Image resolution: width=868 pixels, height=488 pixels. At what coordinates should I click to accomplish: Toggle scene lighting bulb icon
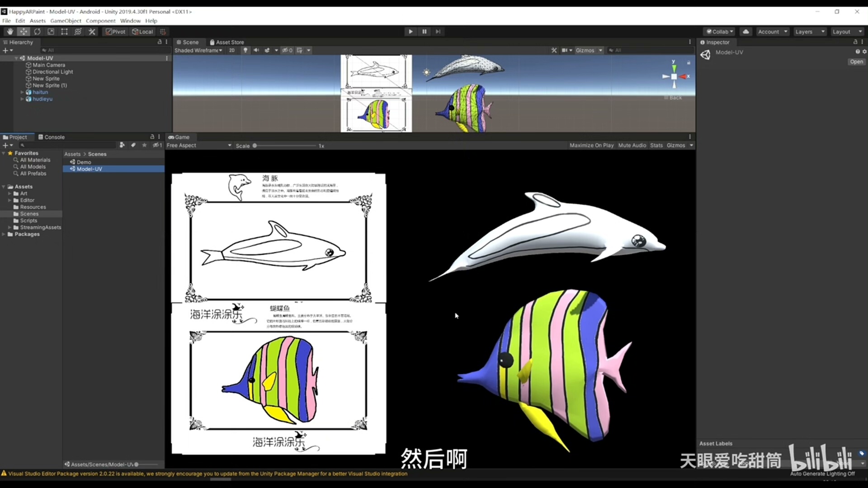coord(245,50)
